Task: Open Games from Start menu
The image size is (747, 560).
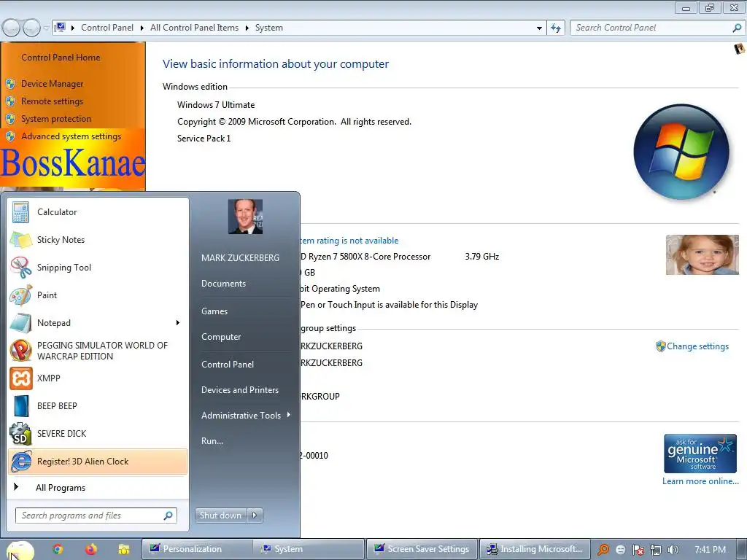Action: coord(214,311)
